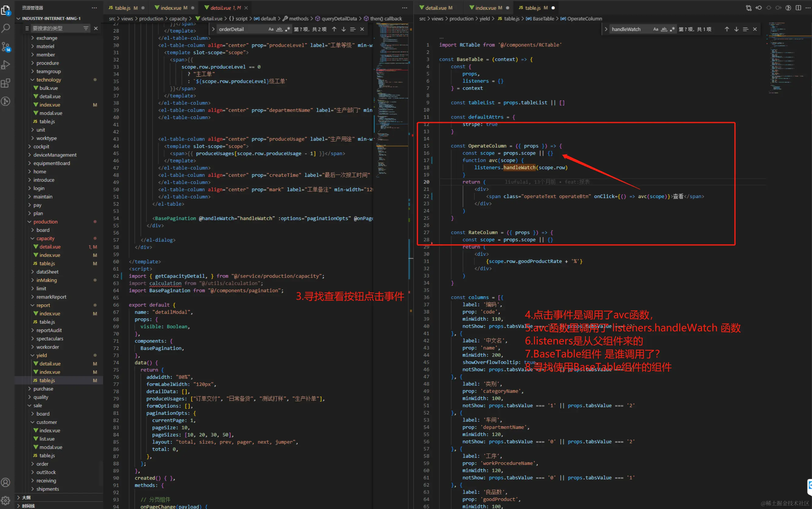812x509 pixels.
Task: Open the Extensions view in the activity bar
Action: click(6, 83)
